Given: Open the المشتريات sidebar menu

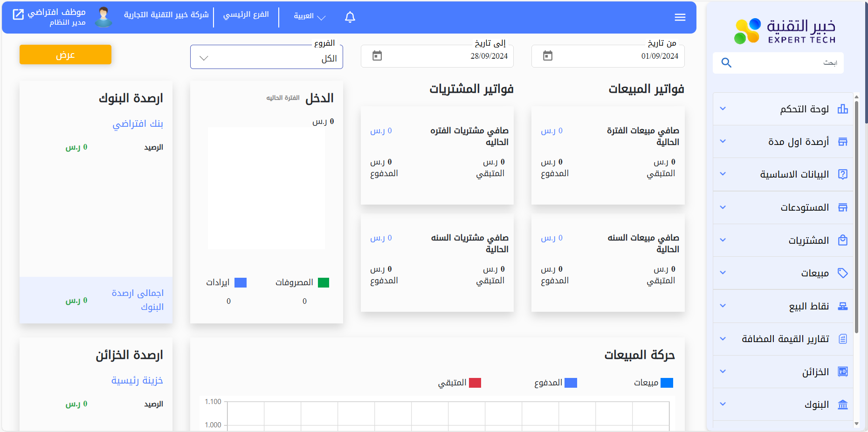Looking at the screenshot, I should click(808, 240).
